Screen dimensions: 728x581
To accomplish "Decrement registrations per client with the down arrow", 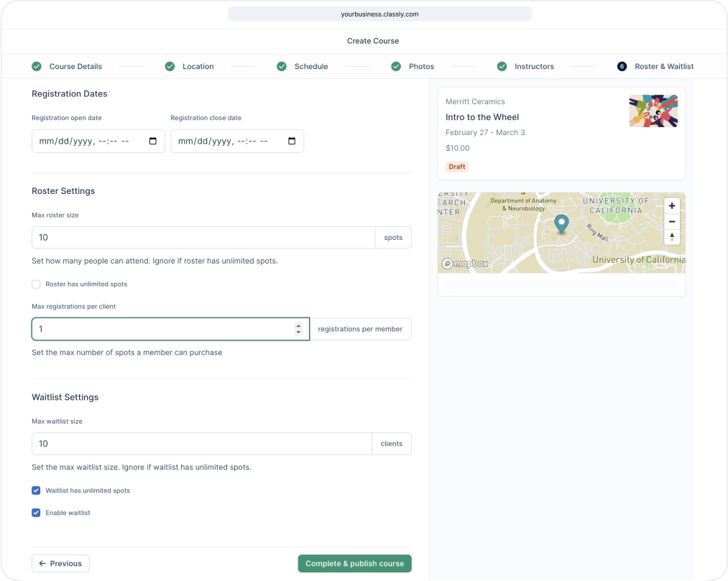I will (299, 332).
